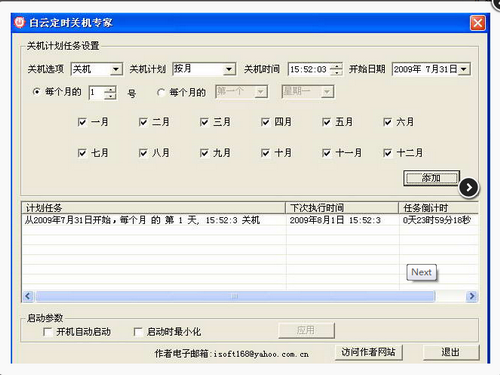Uncheck the 四月 checkbox
Image resolution: width=500 pixels, height=375 pixels.
point(265,122)
